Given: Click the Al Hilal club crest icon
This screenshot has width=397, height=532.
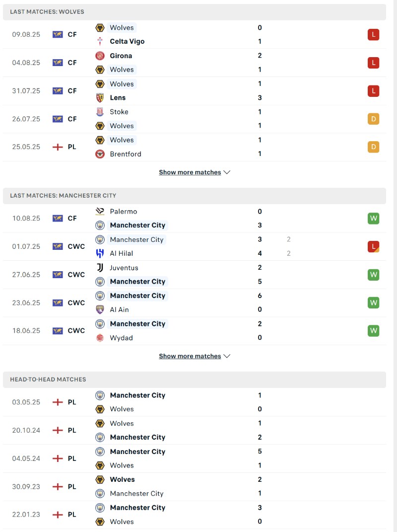Looking at the screenshot, I should pos(100,253).
